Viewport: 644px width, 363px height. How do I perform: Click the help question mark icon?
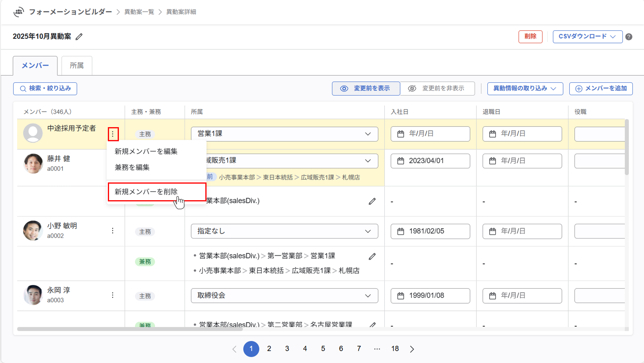pyautogui.click(x=629, y=37)
